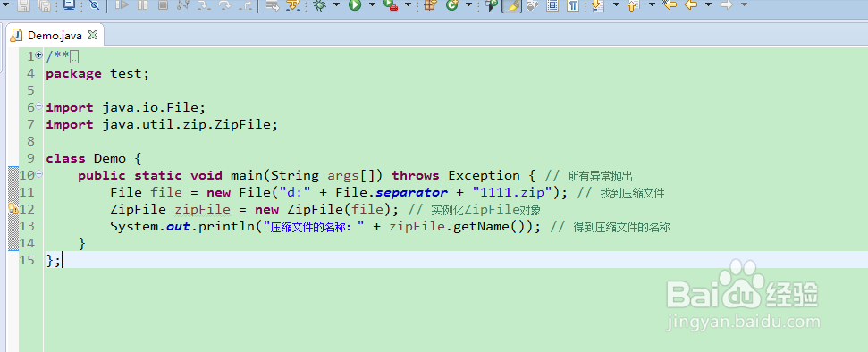
Task: Click the Next Annotation icon
Action: (x=598, y=5)
